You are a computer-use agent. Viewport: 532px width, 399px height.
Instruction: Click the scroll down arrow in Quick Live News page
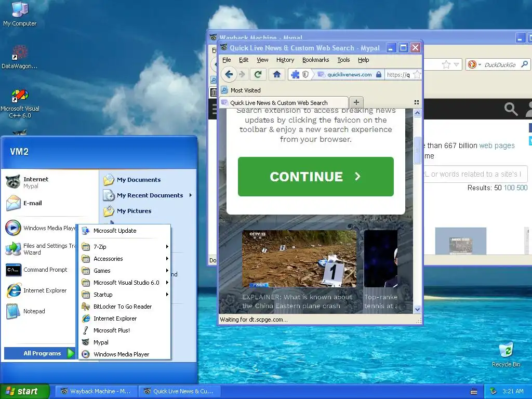(x=417, y=309)
